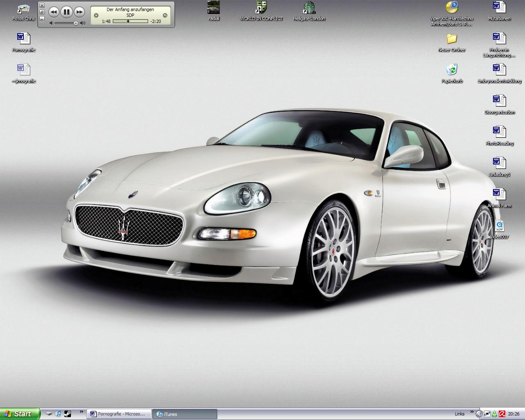The image size is (525, 420).
Task: Close the iTunes mini player
Action: click(x=42, y=6)
